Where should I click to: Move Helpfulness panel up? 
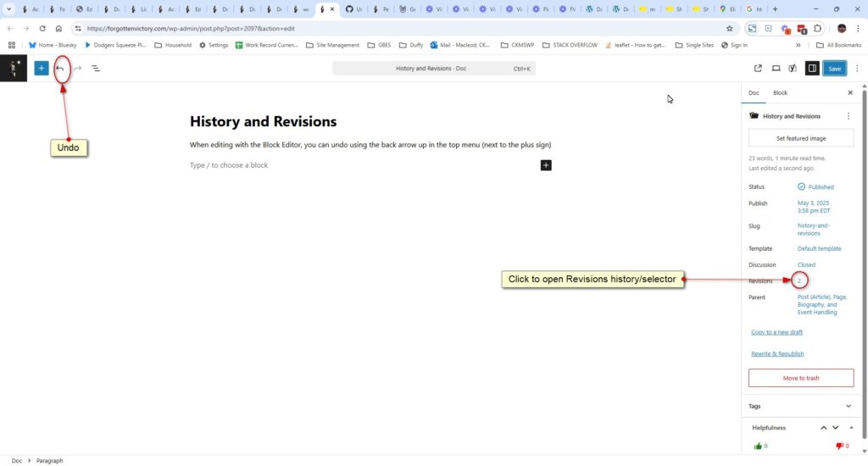click(x=824, y=428)
